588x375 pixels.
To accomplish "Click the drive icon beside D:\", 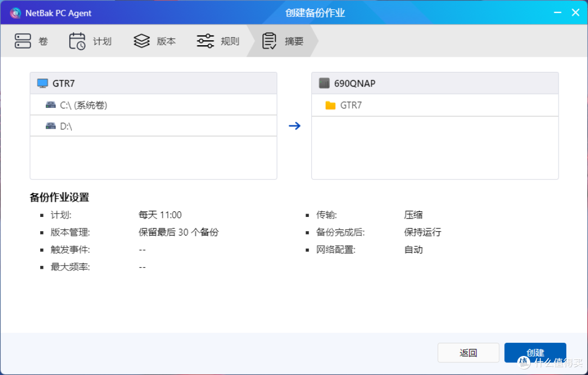I will click(x=50, y=126).
